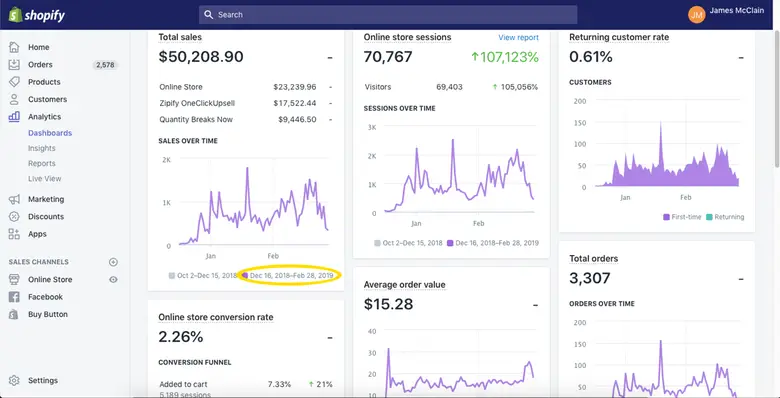
Task: Click the Buy Button bag icon
Action: point(14,314)
